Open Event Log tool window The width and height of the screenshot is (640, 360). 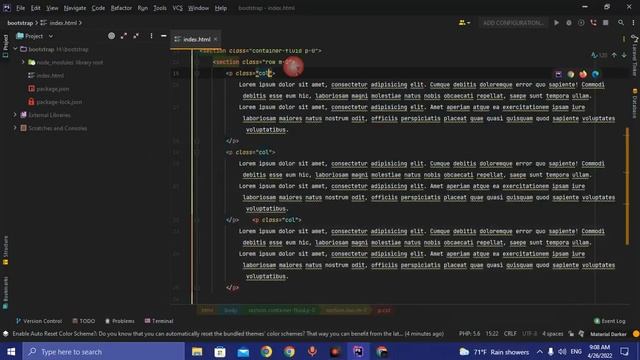pyautogui.click(x=609, y=321)
